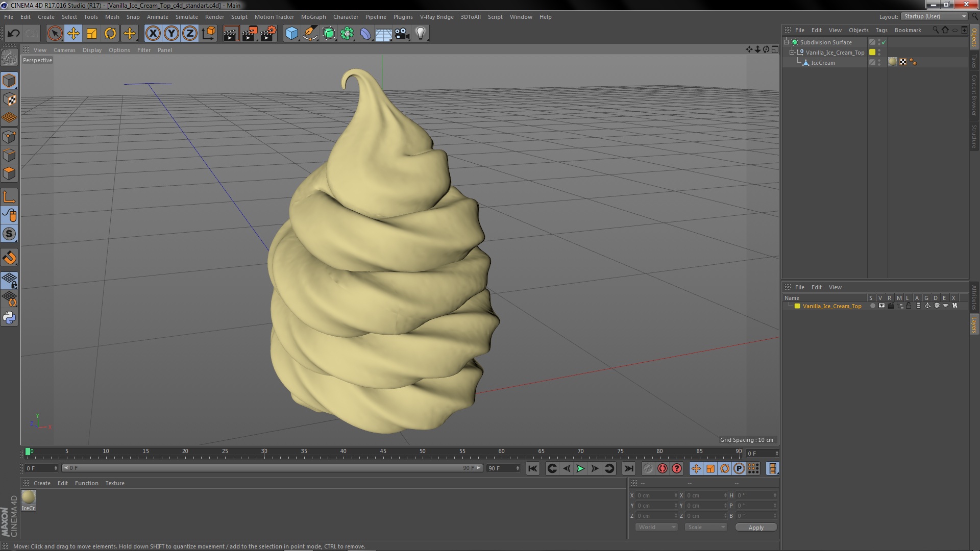
Task: Open the MoGraph menu
Action: [313, 17]
